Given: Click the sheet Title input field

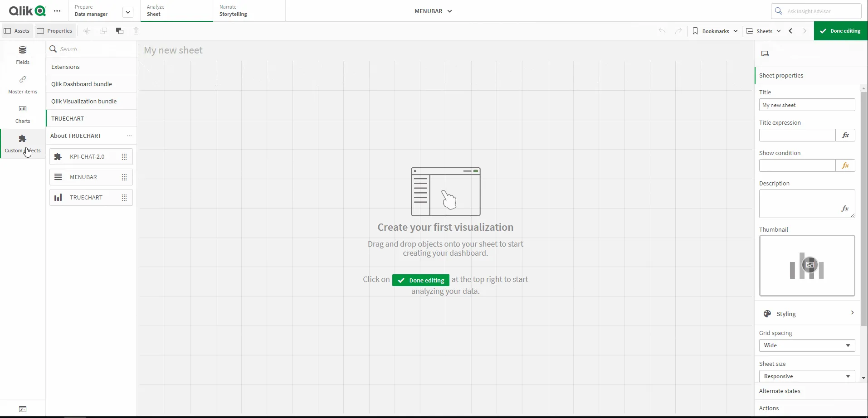Looking at the screenshot, I should [x=806, y=105].
